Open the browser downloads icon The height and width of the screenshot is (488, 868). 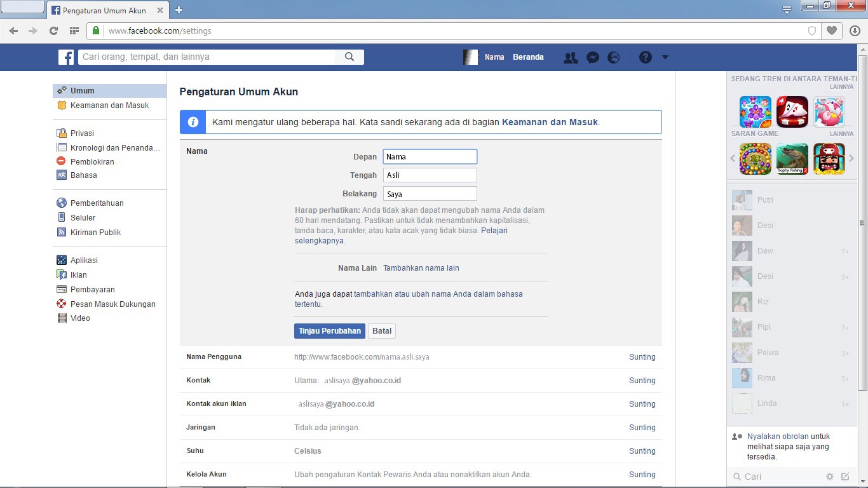[x=855, y=30]
